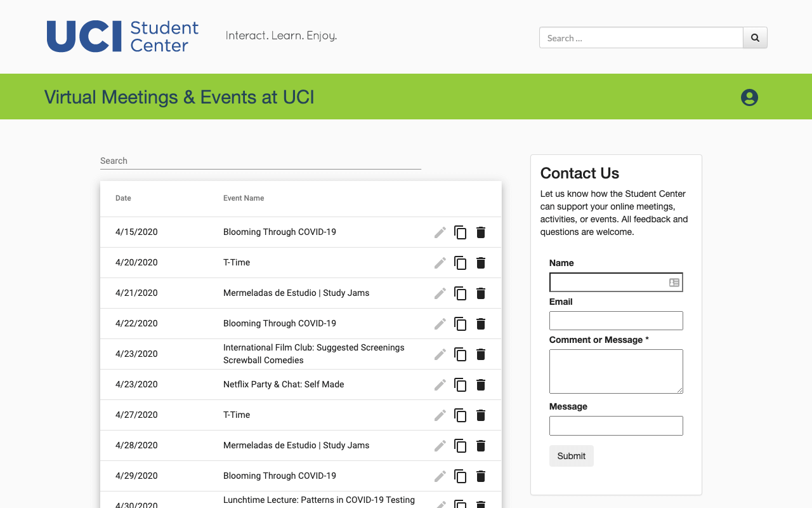Edit the T-Time event on 4/27
The height and width of the screenshot is (508, 812).
(440, 415)
